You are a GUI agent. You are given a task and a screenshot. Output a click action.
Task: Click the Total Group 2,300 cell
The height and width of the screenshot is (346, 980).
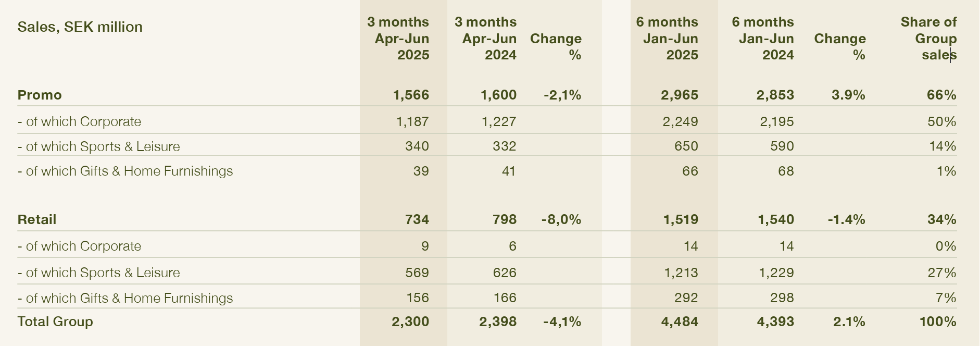[410, 322]
